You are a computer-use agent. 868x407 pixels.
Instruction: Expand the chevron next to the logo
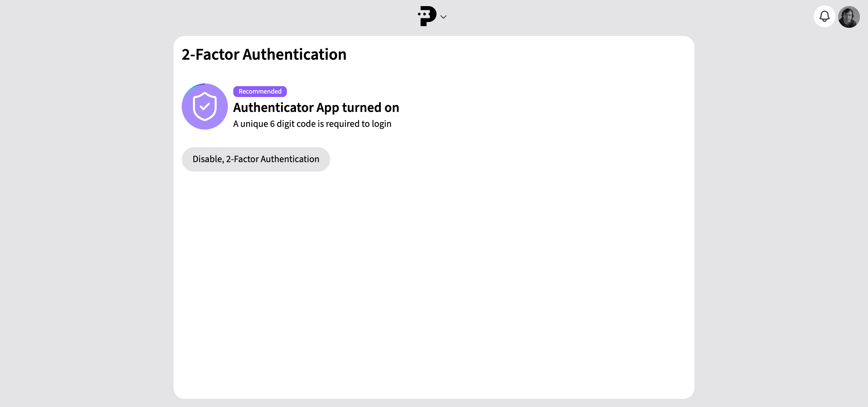443,17
